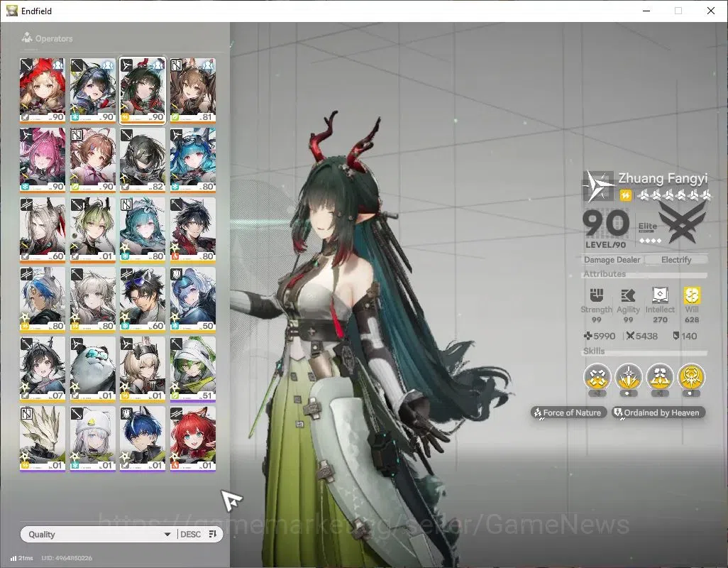Minimize the Endfield window
This screenshot has height=568, width=728.
coord(646,11)
